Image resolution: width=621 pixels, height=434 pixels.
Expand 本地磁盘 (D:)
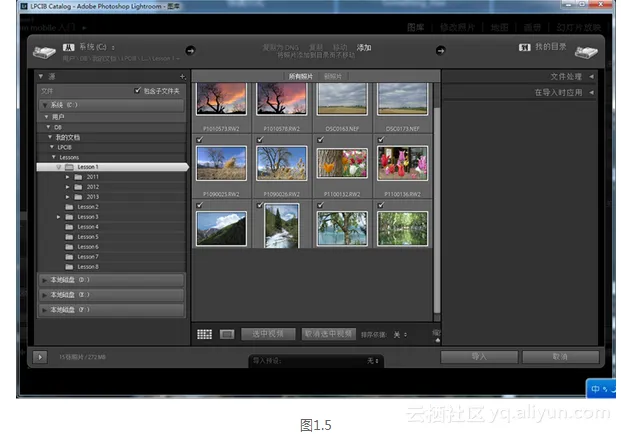click(44, 280)
